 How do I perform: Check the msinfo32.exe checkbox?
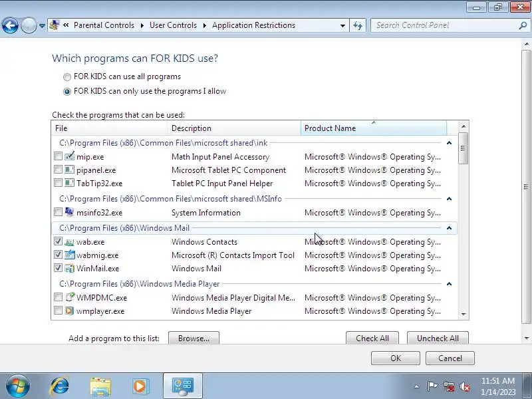(x=58, y=212)
